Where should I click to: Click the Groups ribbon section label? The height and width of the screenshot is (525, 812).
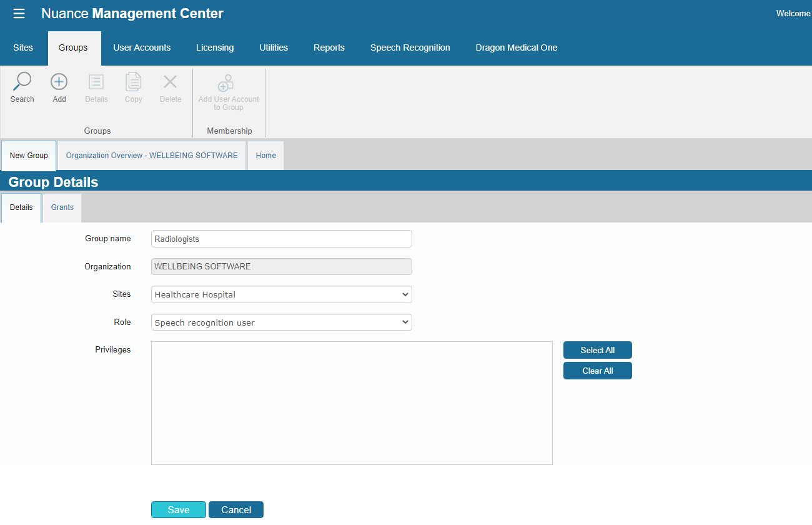(x=97, y=131)
